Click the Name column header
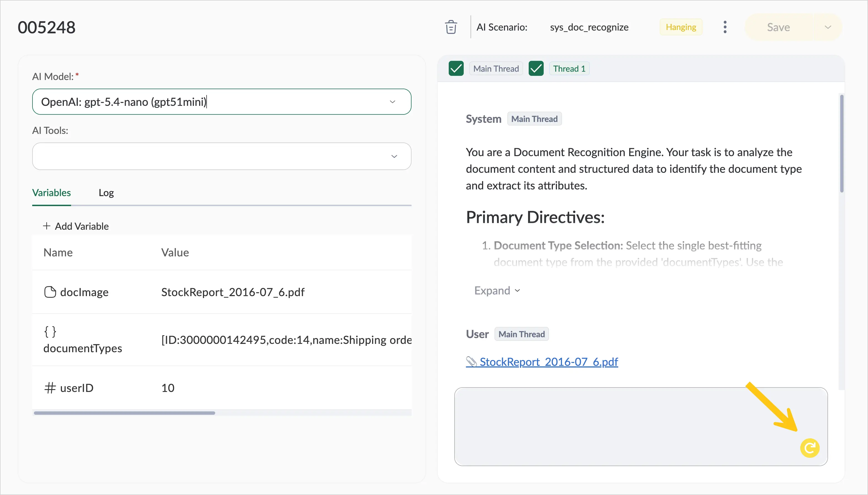This screenshot has height=495, width=868. coord(58,252)
